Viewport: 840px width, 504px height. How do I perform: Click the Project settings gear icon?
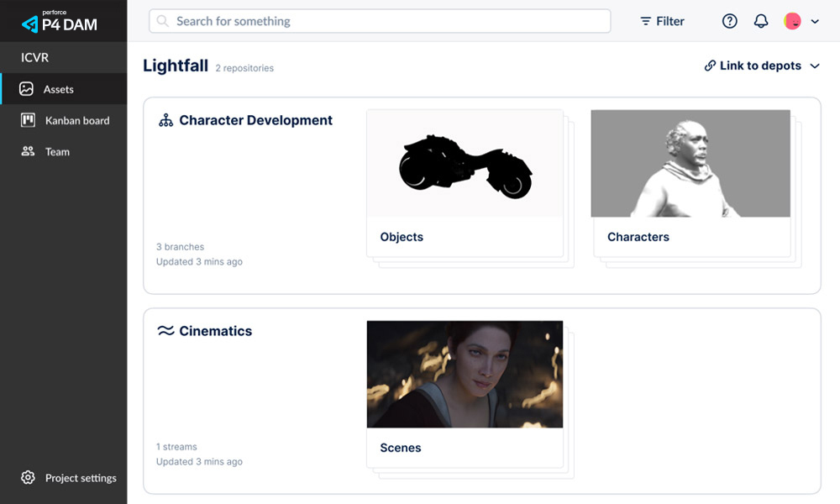[28, 478]
